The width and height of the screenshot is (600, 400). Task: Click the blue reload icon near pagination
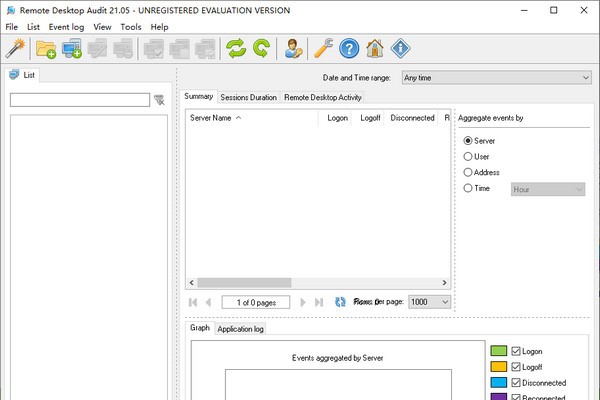tap(340, 302)
